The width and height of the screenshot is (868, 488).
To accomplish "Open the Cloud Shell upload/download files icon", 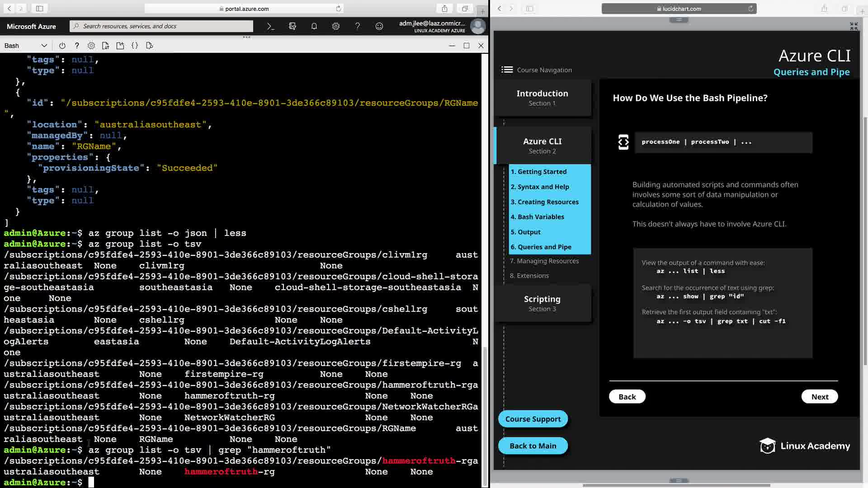I will (x=105, y=46).
